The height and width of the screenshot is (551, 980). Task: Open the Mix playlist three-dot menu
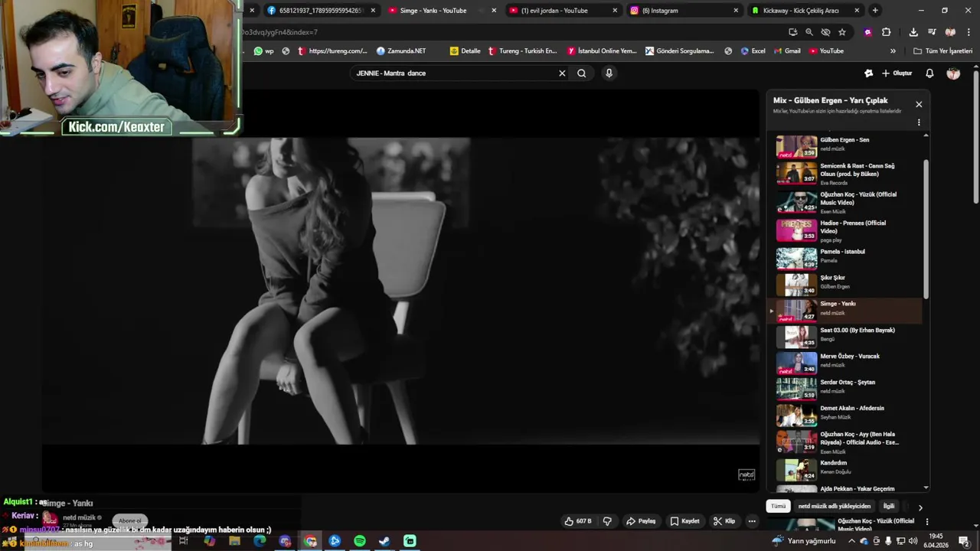[x=919, y=122]
